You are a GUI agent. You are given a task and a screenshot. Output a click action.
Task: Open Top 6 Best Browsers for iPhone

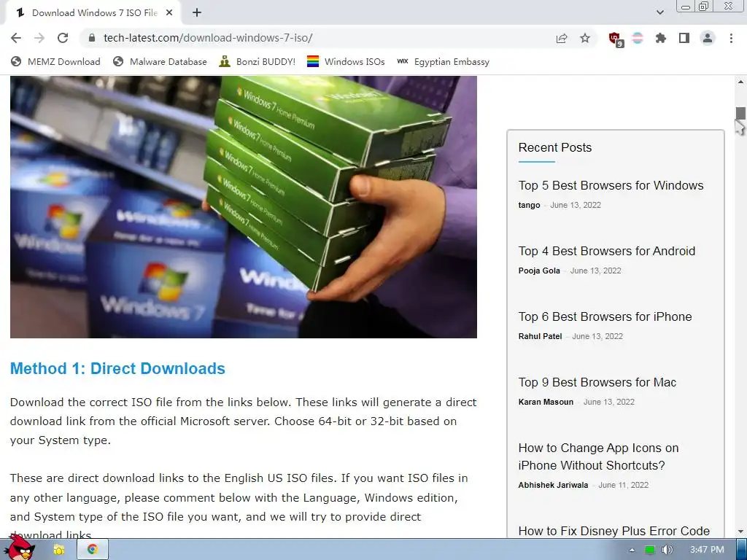click(x=605, y=316)
